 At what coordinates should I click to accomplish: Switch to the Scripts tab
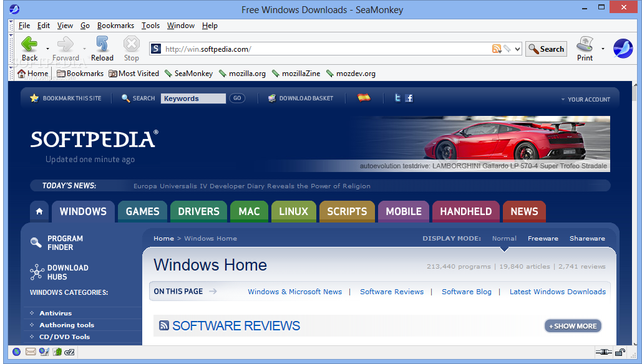[347, 211]
